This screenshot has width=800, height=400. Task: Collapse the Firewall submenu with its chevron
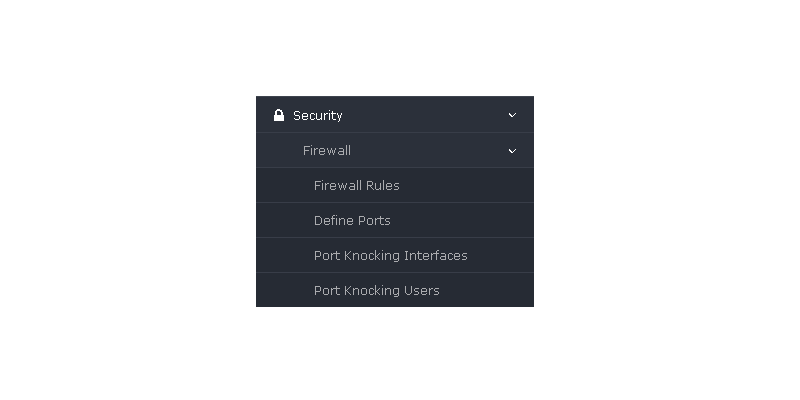pos(512,151)
